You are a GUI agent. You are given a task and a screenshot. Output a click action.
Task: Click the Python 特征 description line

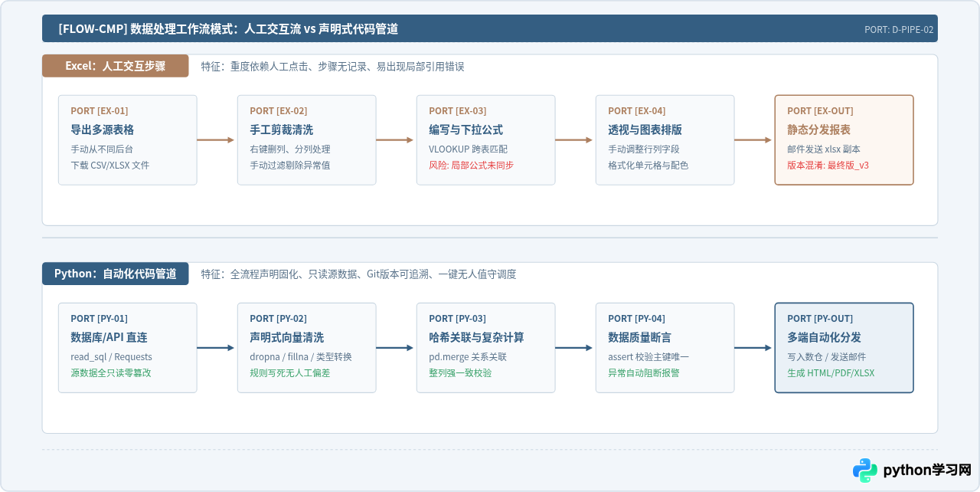click(358, 274)
